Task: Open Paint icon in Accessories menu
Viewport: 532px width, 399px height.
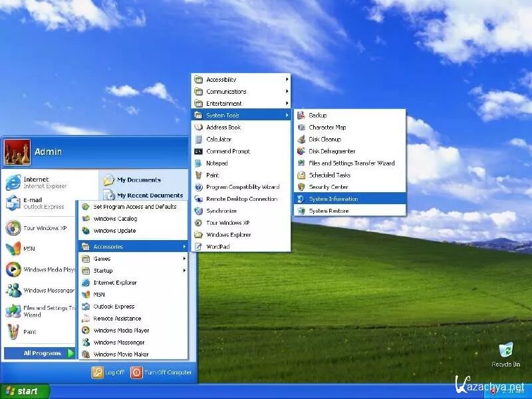Action: [x=198, y=175]
